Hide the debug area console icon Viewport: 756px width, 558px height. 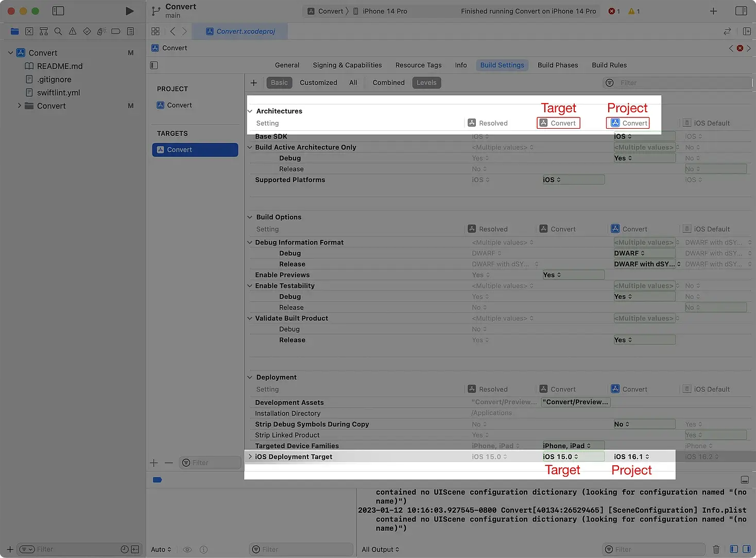point(745,480)
